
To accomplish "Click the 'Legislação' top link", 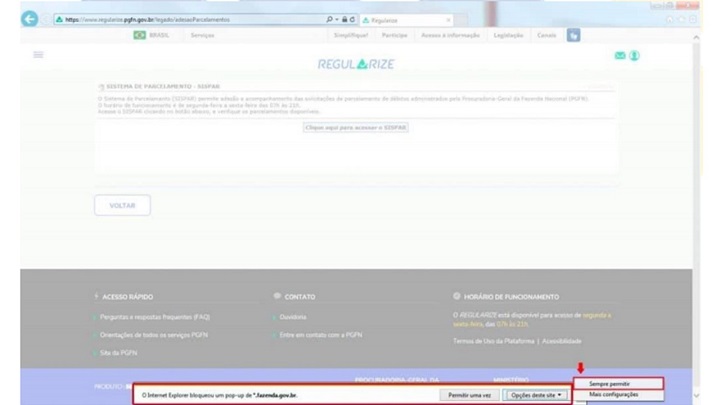I will coord(508,35).
